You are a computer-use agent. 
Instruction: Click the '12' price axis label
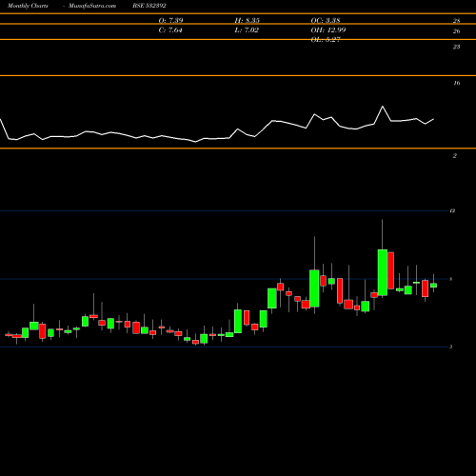452,210
